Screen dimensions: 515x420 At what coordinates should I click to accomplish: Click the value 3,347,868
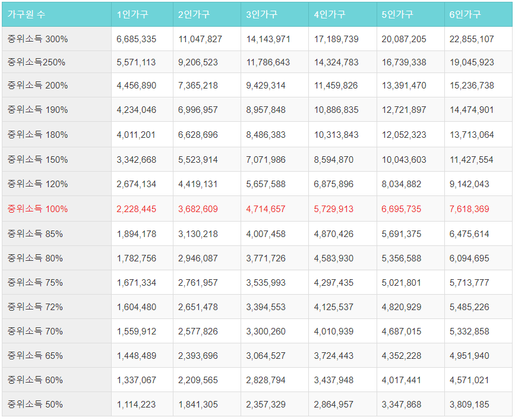pyautogui.click(x=402, y=405)
